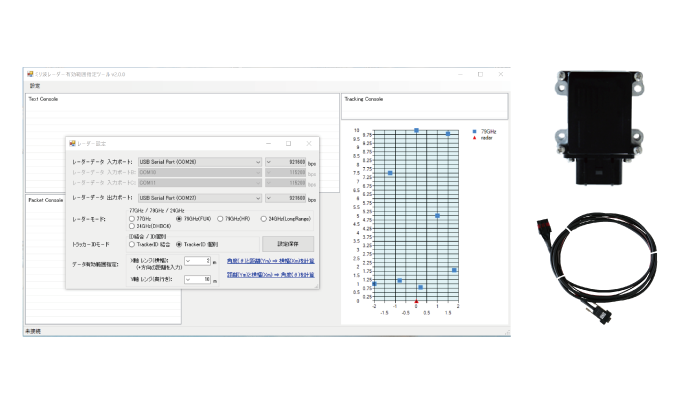
Task: Choose the 79GHz(HR) radar mode
Action: coord(221,218)
